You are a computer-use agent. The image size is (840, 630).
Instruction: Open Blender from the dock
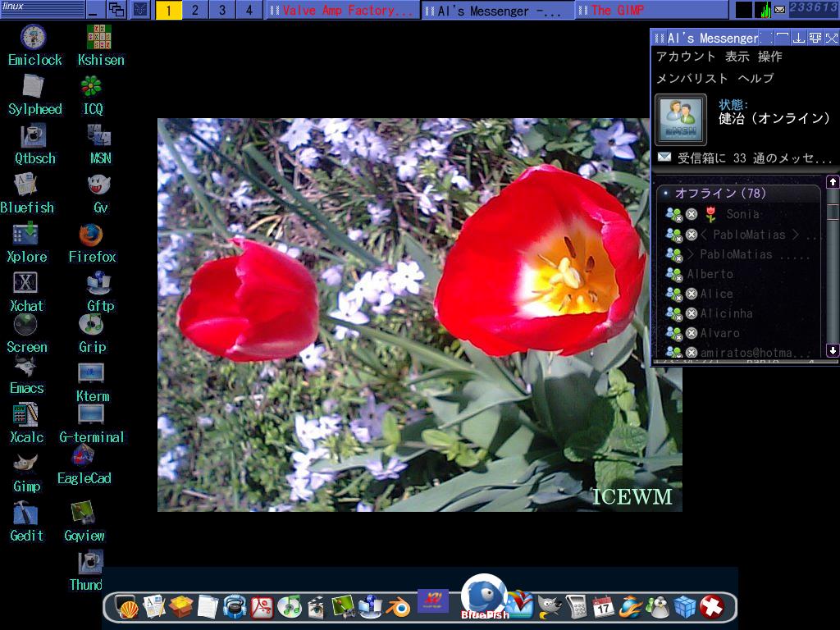(x=399, y=609)
